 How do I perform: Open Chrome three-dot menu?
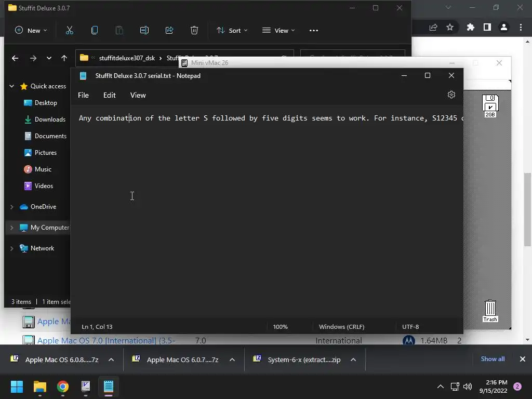pos(521,27)
